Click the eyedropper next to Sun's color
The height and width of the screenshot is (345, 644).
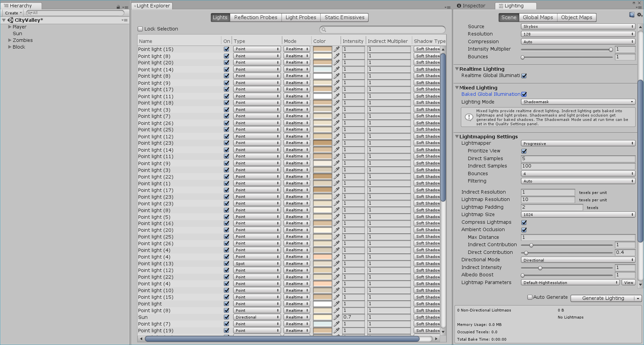tap(337, 317)
